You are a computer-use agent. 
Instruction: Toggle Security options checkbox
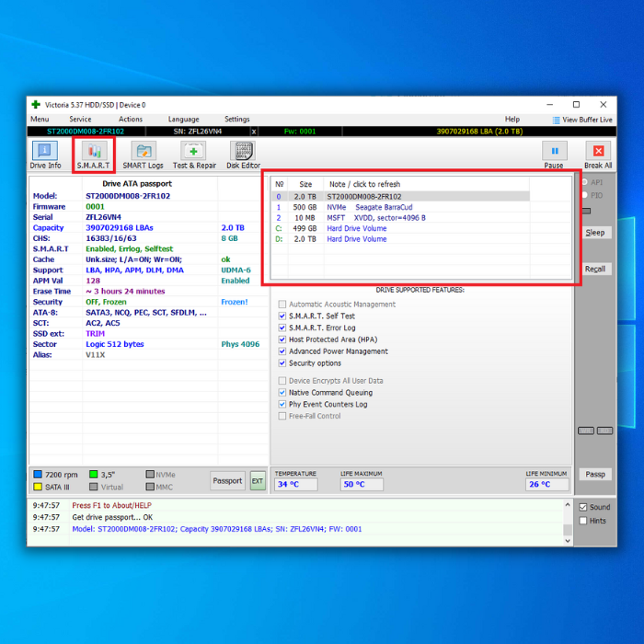coord(282,363)
